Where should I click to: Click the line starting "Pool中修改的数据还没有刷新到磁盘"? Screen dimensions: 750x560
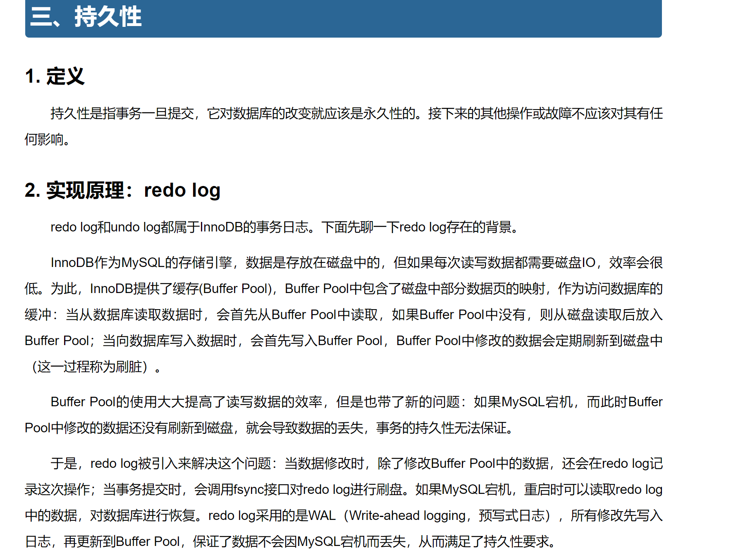(x=269, y=428)
